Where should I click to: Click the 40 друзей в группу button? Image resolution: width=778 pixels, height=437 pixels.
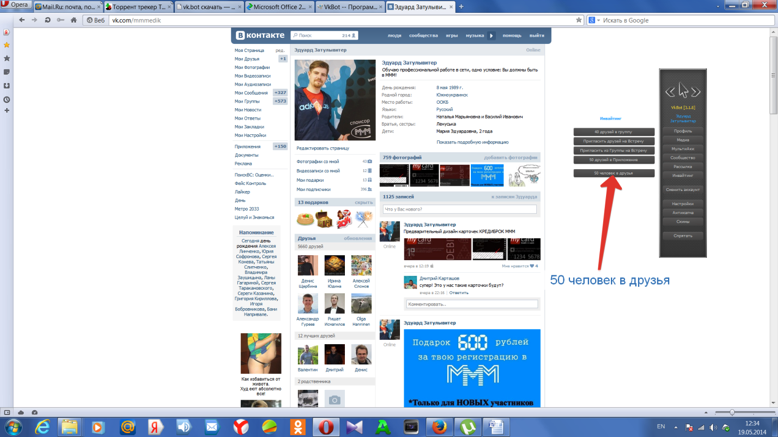[614, 132]
